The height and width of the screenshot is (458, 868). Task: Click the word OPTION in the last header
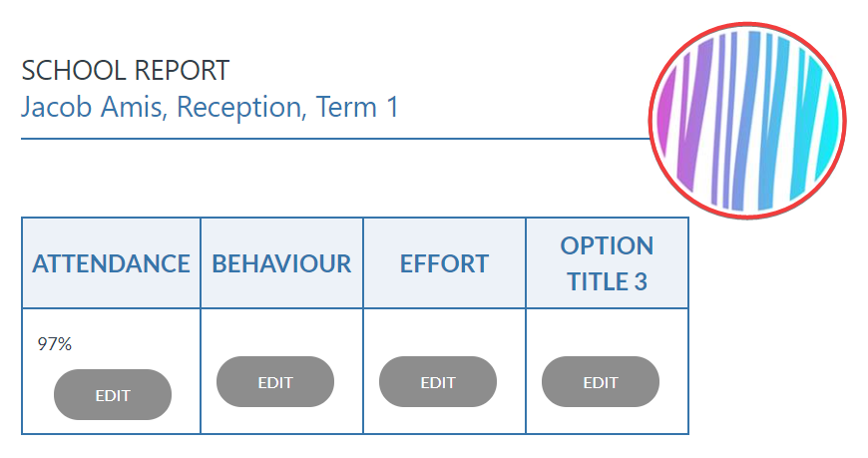pos(608,245)
